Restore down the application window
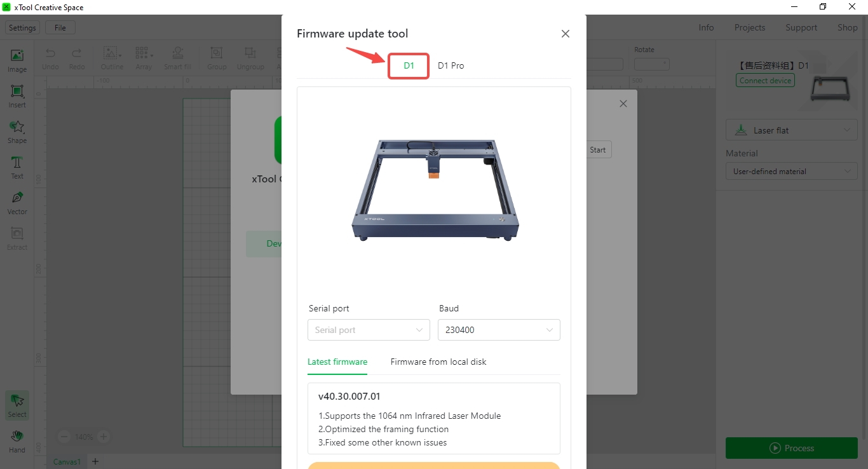868x469 pixels. pos(823,7)
